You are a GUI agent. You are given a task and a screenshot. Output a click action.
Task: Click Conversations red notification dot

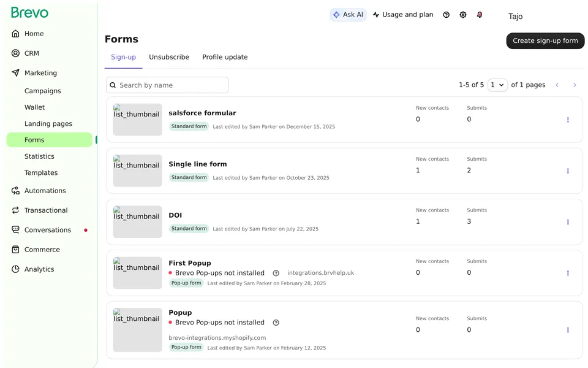pos(86,230)
